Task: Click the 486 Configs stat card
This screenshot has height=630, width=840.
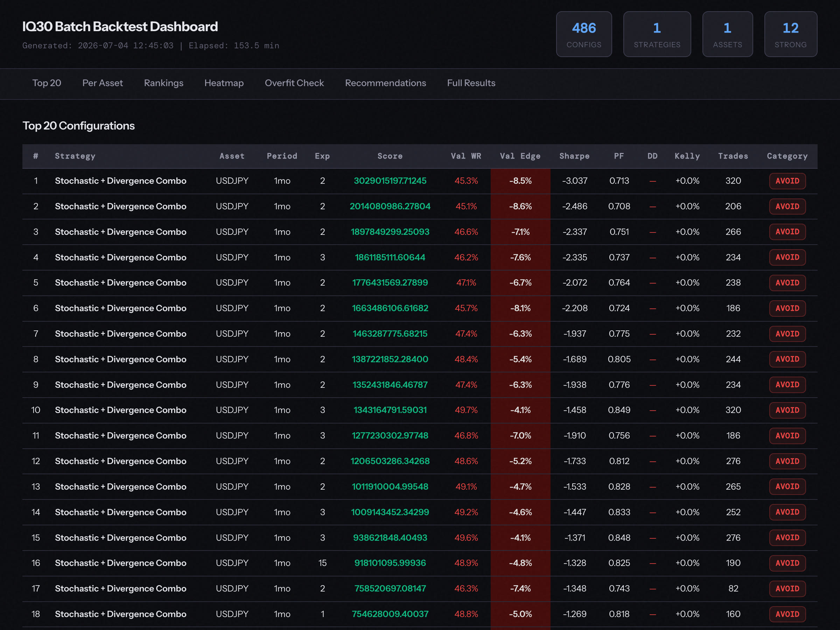Action: [x=584, y=34]
